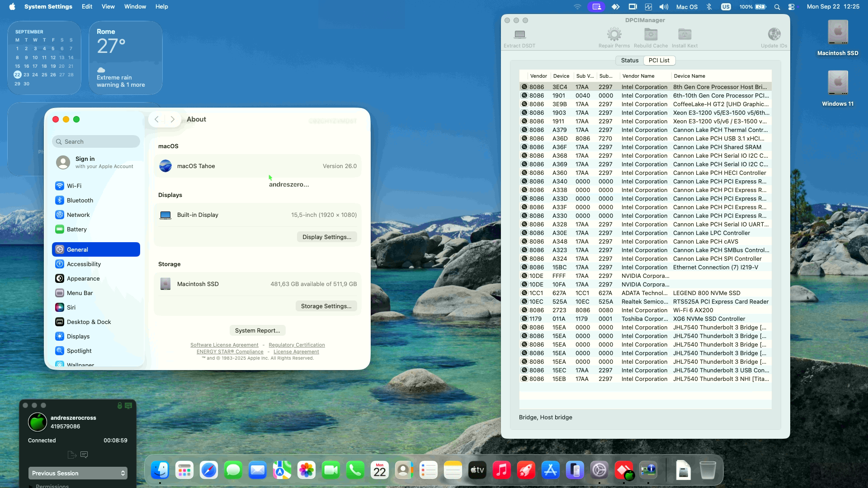
Task: Open Wi-Fi settings in sidebar
Action: pos(96,186)
